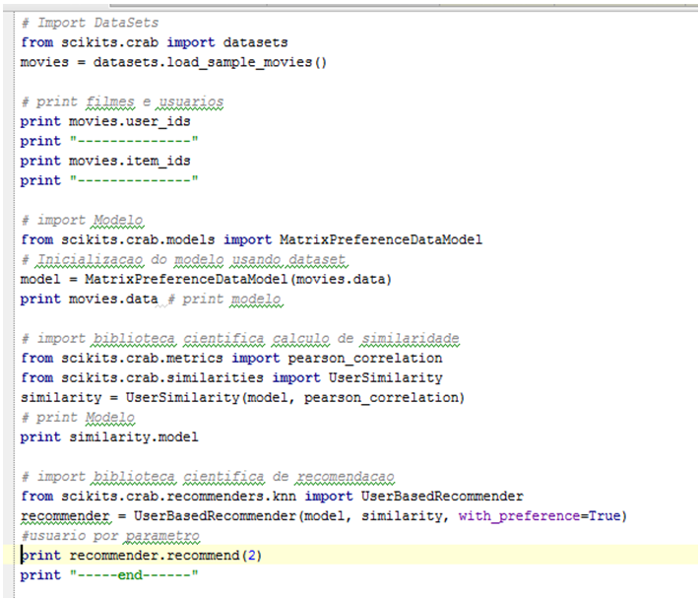Click the 'with_preference' keyword argument
Screen dimensions: 700x601
click(527, 516)
